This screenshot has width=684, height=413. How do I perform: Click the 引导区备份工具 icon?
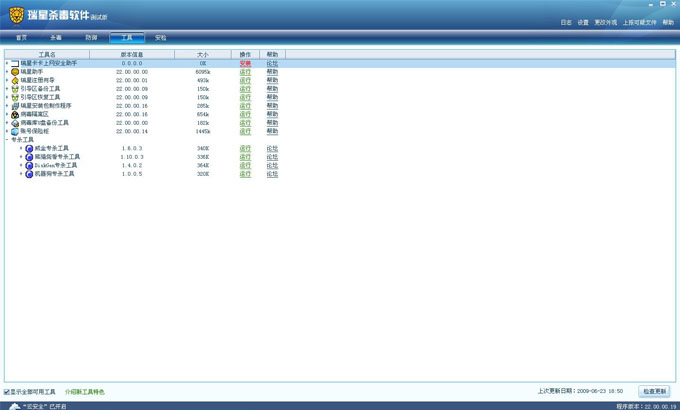pos(15,89)
